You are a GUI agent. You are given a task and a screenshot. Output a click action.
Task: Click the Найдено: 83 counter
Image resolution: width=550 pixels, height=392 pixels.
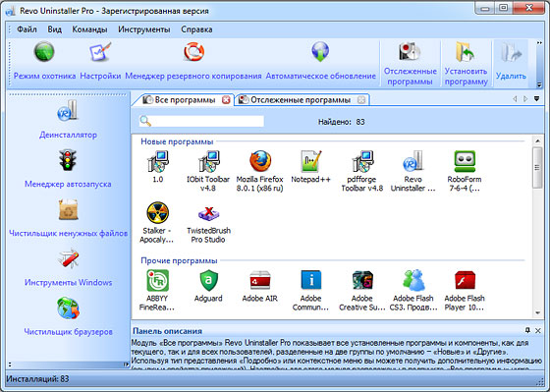[342, 122]
